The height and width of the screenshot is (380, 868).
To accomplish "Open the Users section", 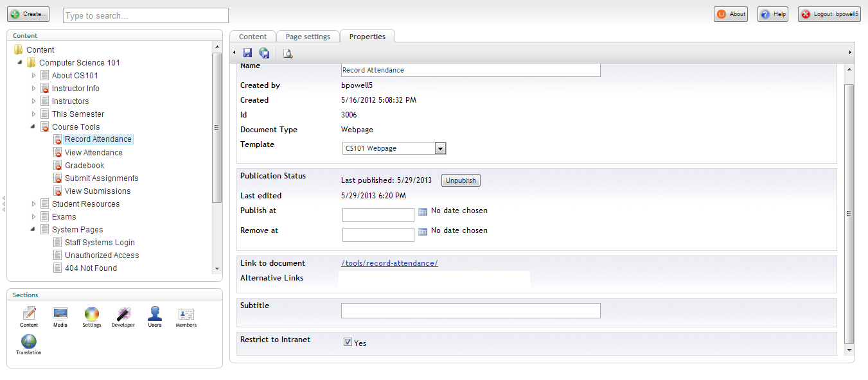I will pos(155,316).
